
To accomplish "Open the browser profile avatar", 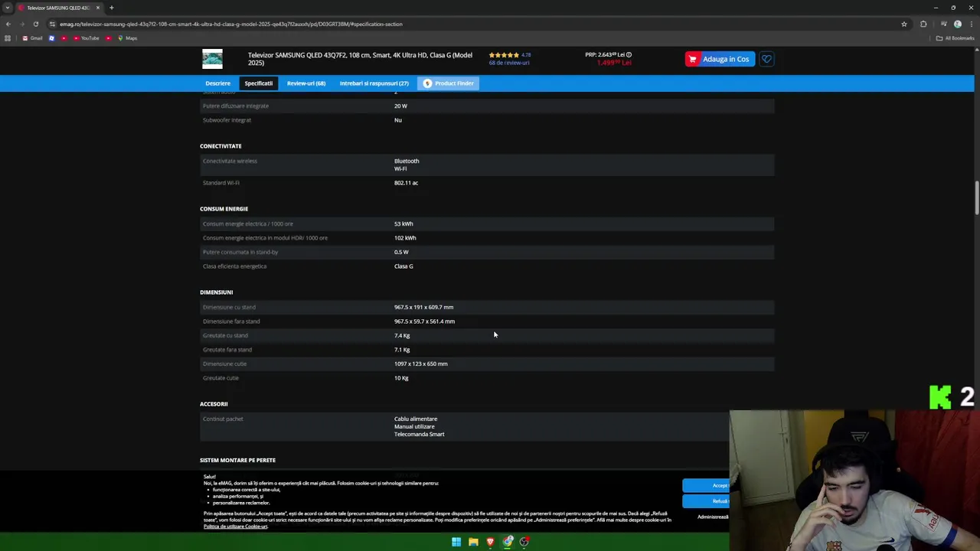I will (957, 24).
